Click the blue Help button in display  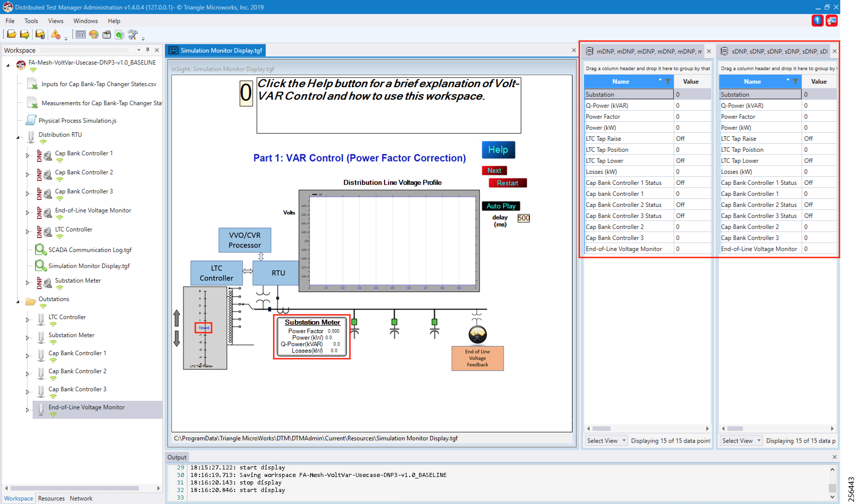point(498,150)
